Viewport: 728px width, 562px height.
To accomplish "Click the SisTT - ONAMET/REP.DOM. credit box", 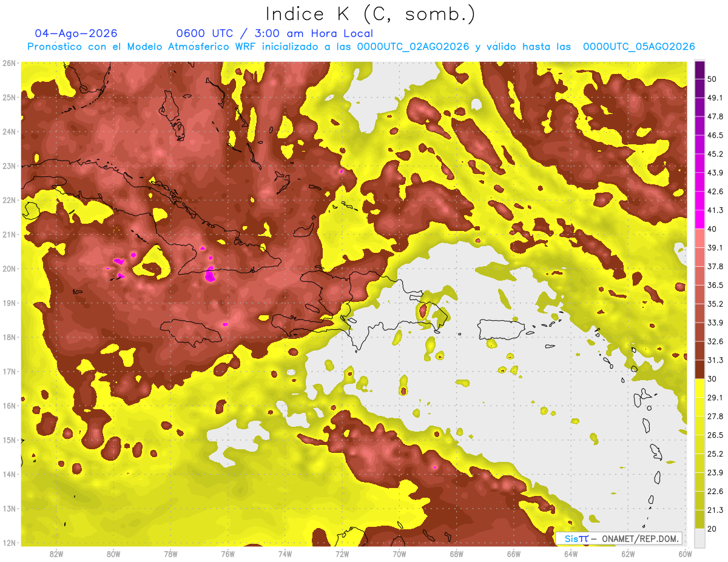I will (619, 538).
